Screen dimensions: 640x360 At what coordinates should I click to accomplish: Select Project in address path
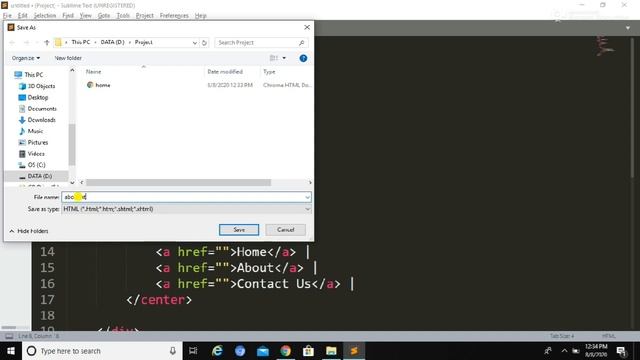(144, 42)
